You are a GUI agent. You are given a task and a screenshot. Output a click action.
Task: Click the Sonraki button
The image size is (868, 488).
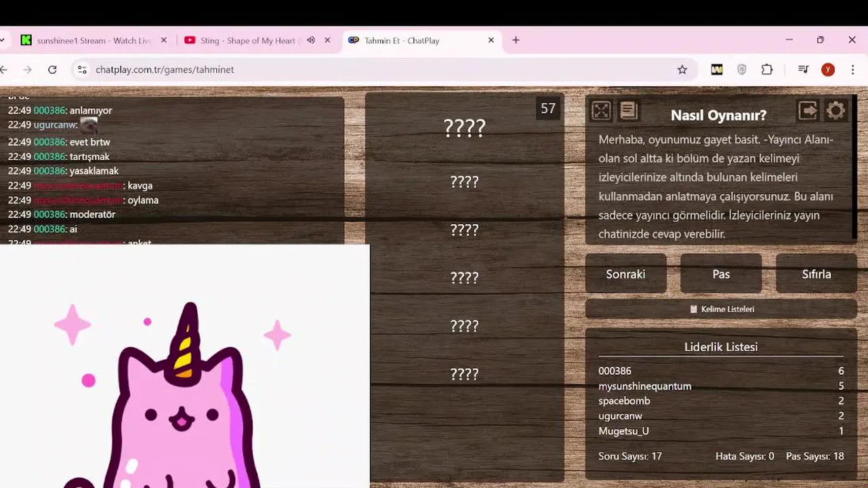625,274
